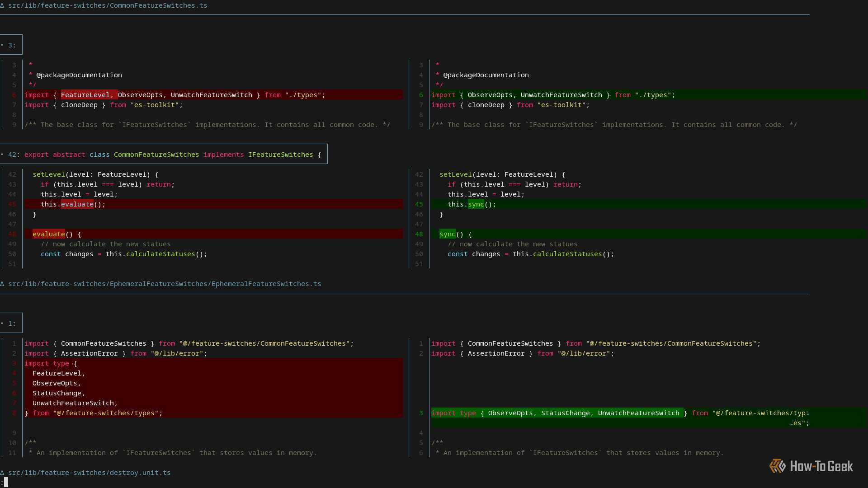The height and width of the screenshot is (488, 868).
Task: Click the hunk header "42: export abstract class CommonFeatureSwitches"
Action: click(163, 154)
